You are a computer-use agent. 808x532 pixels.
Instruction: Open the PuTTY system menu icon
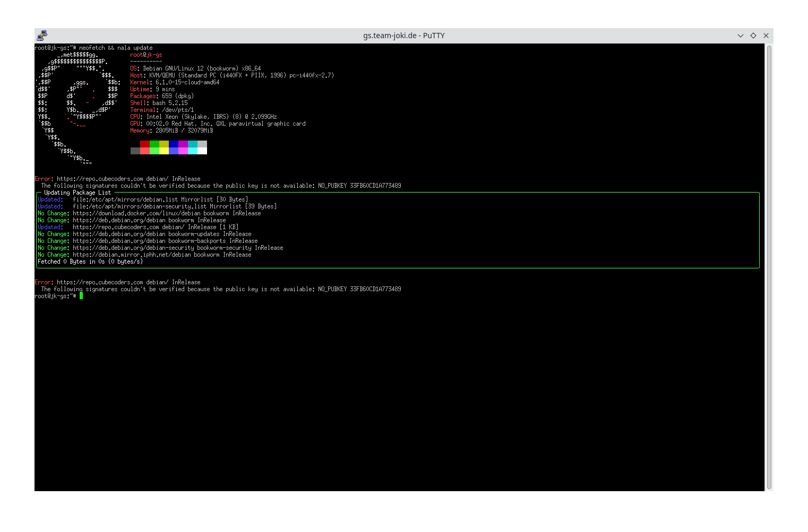[42, 36]
